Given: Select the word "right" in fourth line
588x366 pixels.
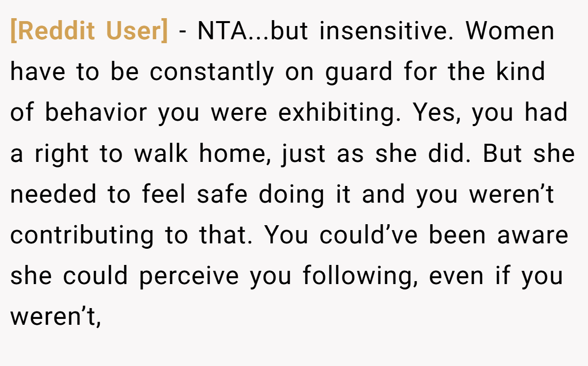Looking at the screenshot, I should coord(63,155).
